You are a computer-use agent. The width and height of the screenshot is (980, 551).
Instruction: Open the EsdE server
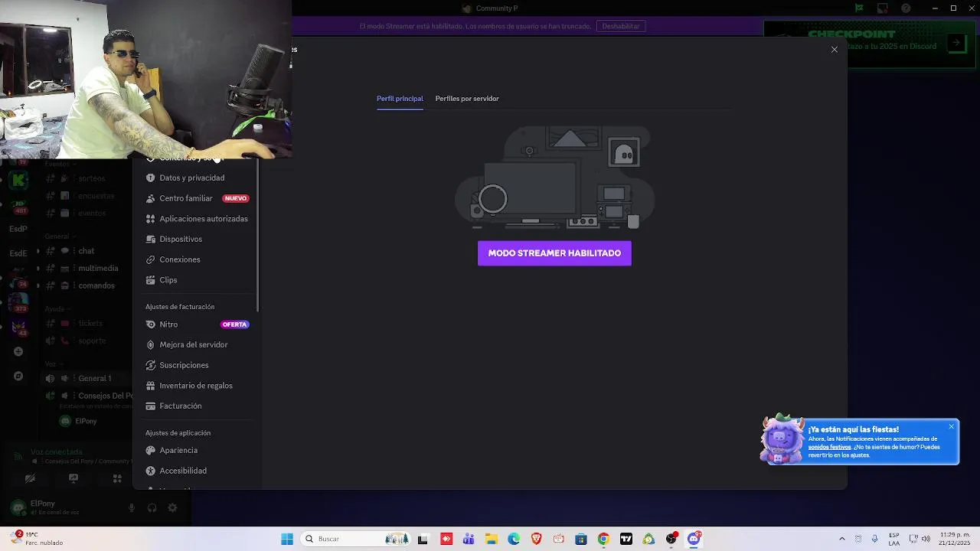[18, 253]
